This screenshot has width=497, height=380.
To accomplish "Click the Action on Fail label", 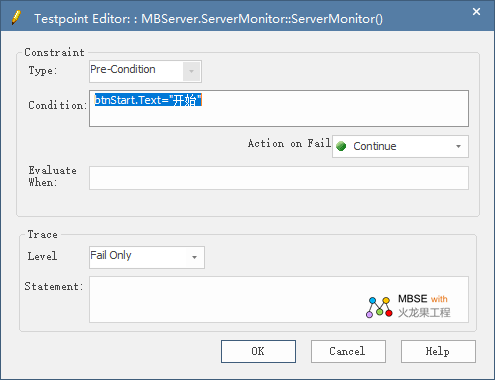I will click(289, 144).
